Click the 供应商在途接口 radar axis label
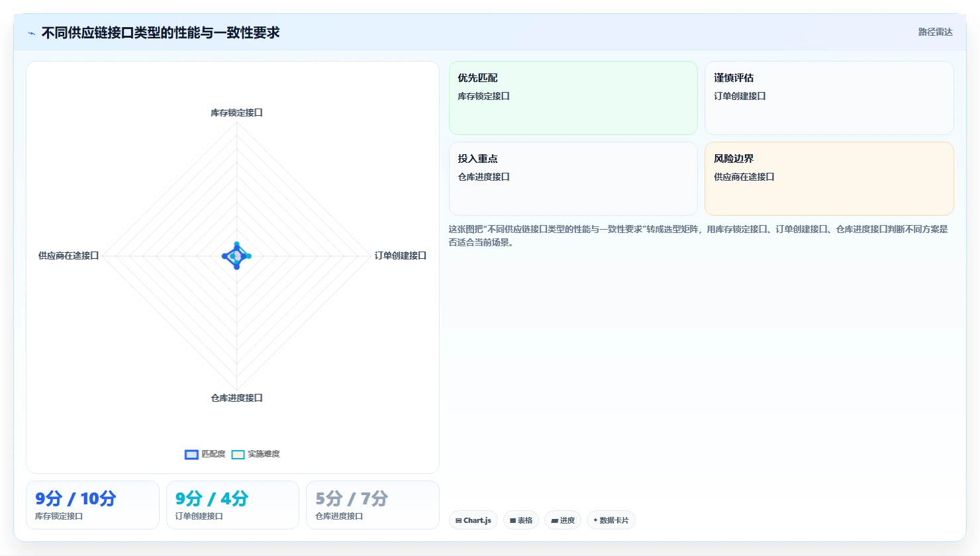The image size is (980, 556). (68, 255)
